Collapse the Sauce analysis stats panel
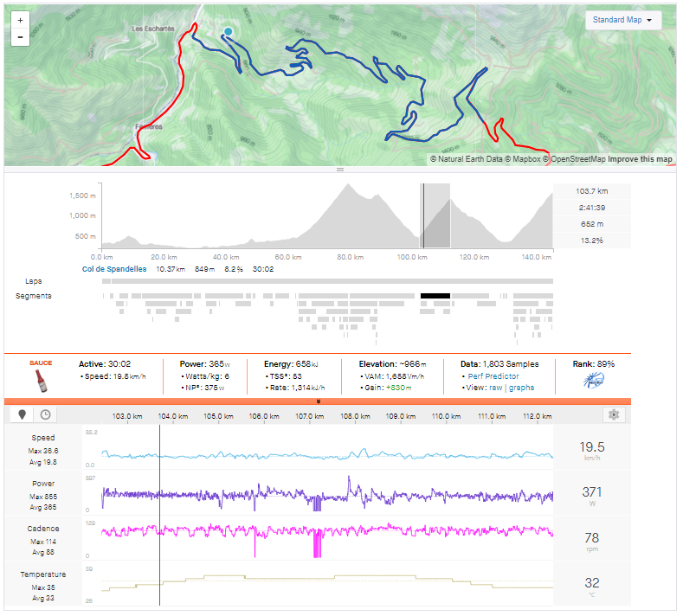This screenshot has width=683, height=616. click(x=319, y=401)
